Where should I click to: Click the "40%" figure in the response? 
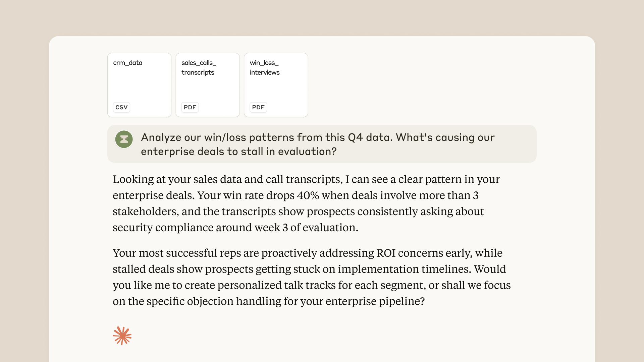[308, 195]
